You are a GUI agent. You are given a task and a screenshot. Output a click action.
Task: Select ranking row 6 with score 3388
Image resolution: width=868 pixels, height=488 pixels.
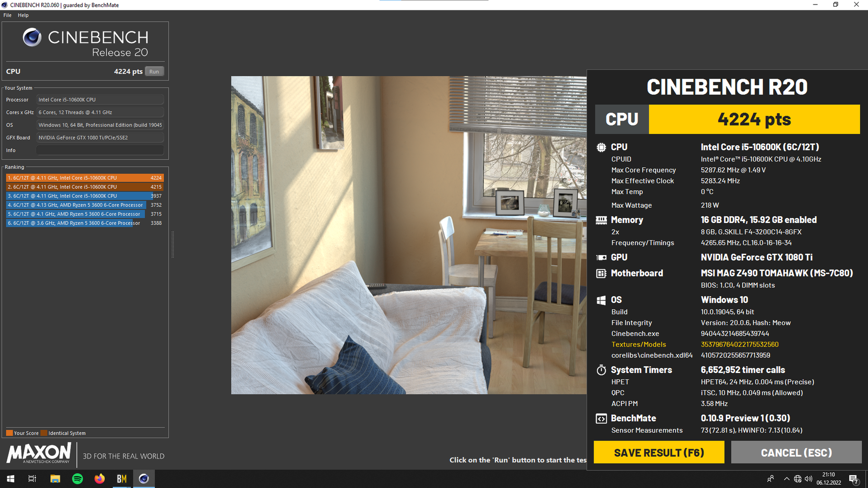pyautogui.click(x=85, y=223)
